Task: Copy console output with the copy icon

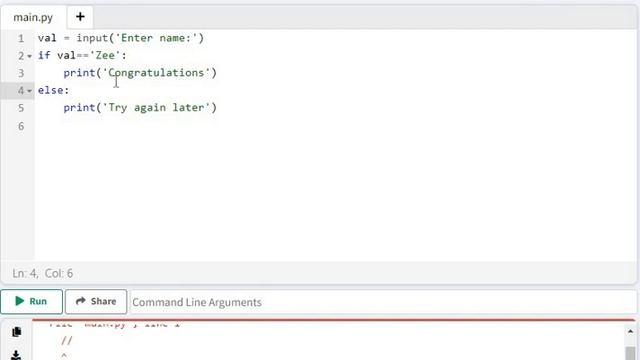Action: point(16,332)
